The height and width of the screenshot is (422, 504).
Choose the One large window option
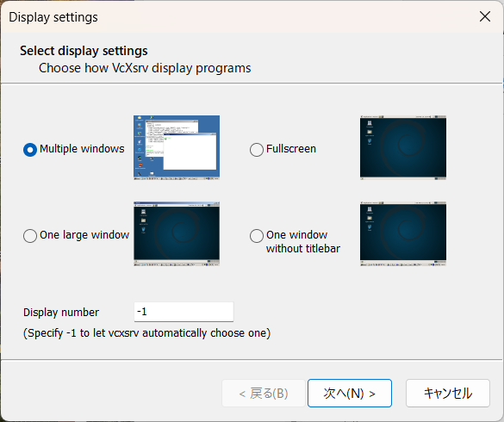[x=30, y=236]
